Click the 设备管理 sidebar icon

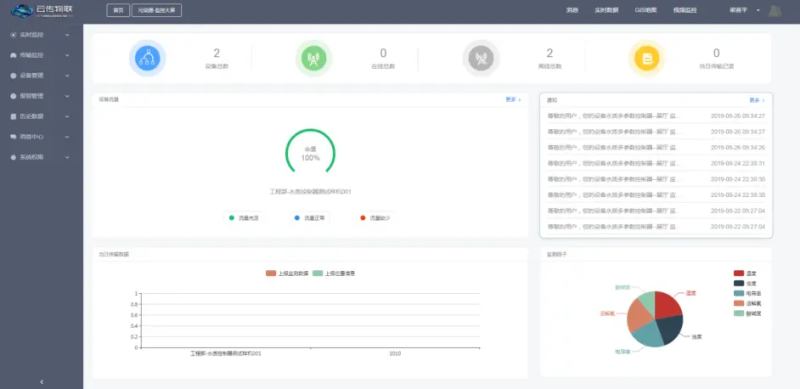[13, 76]
